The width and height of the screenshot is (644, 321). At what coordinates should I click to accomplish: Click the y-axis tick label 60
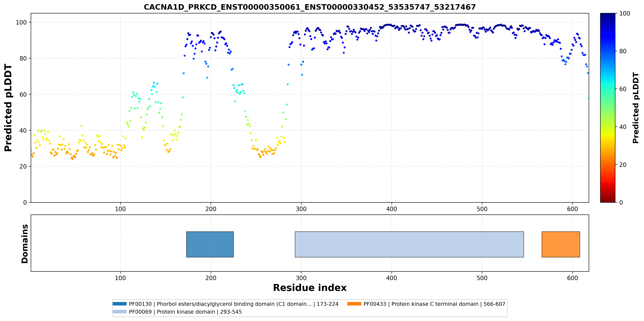[23, 94]
